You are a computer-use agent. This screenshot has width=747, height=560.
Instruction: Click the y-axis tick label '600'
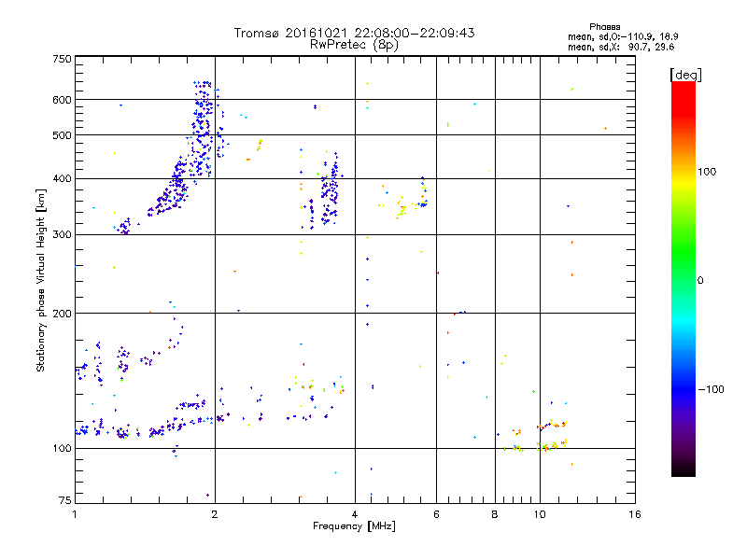click(62, 100)
